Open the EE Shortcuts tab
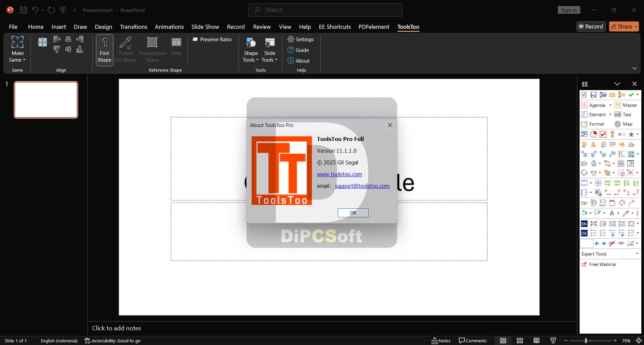The height and width of the screenshot is (345, 644). click(335, 27)
